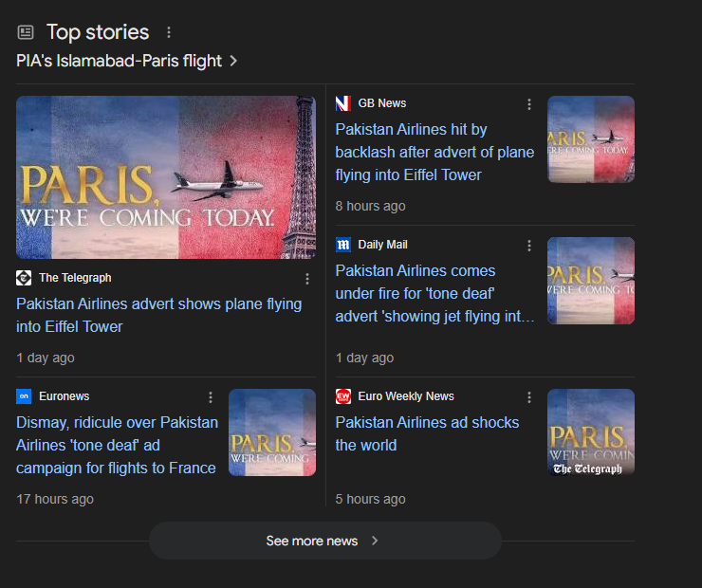
Task: Open the GB News story thumbnail image
Action: click(x=591, y=139)
